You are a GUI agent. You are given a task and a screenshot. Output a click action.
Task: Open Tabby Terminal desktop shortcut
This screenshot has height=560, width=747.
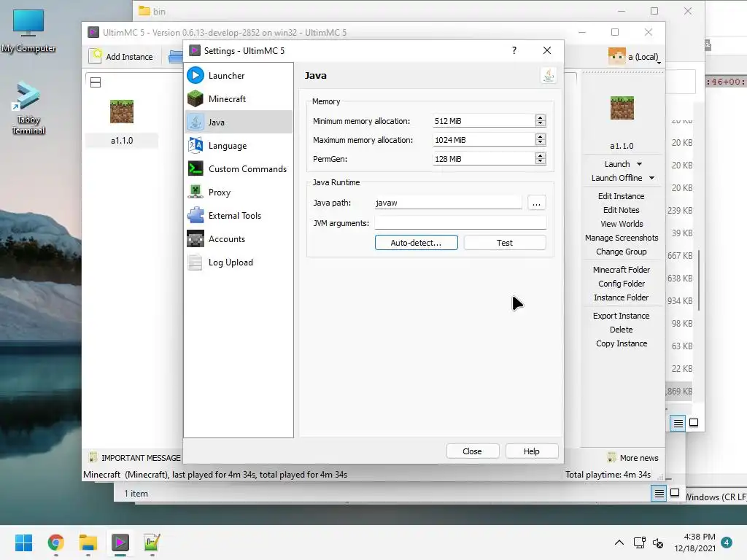[28, 109]
